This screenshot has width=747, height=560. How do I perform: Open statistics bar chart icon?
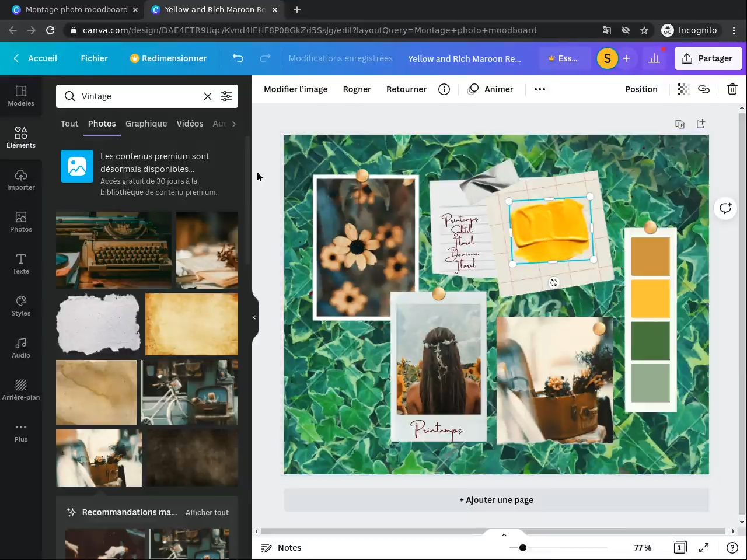[x=654, y=58]
